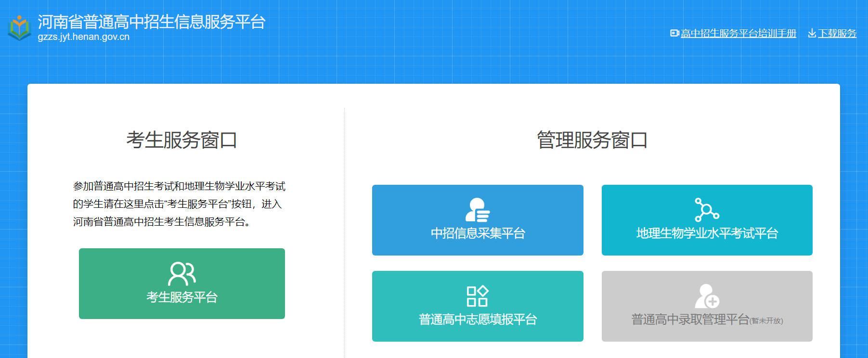Screen dimensions: 868x358
Task: Click the two-person icon on 考生服务平台
Action: point(182,274)
